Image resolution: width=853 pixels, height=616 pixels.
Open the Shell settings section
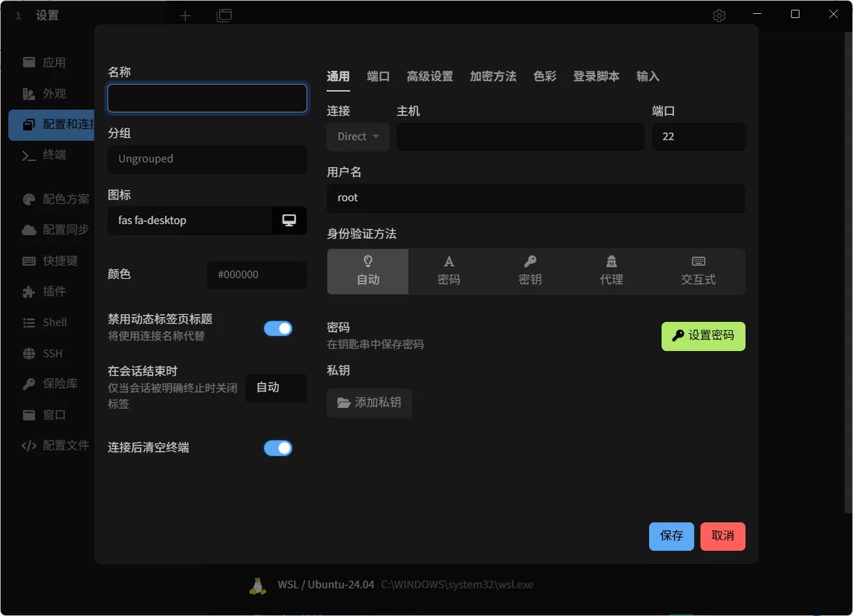pos(53,322)
